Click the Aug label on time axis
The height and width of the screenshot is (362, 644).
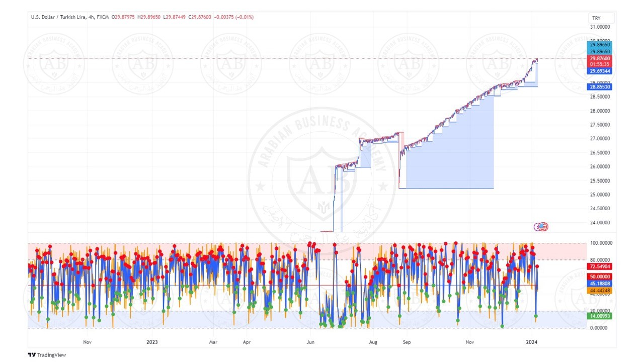click(x=373, y=342)
